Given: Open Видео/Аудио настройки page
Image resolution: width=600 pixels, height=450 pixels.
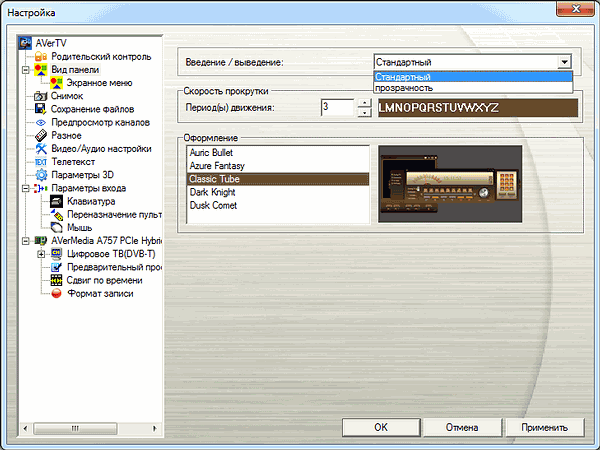Looking at the screenshot, I should pyautogui.click(x=101, y=148).
